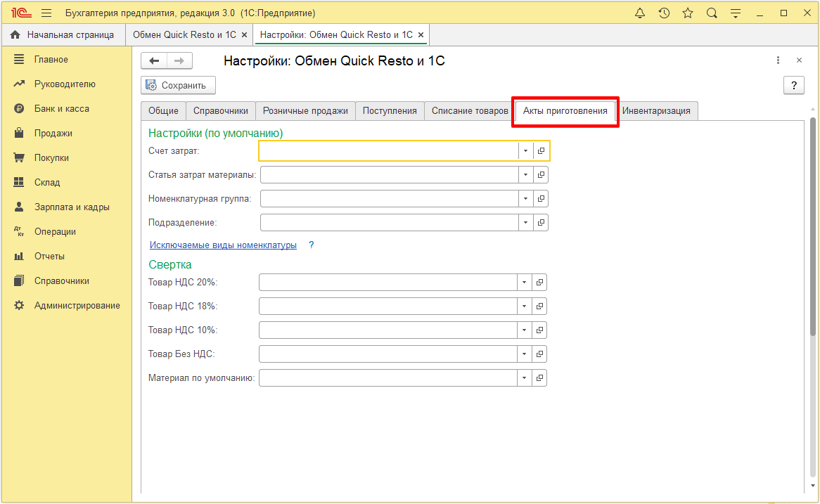The height and width of the screenshot is (504, 820).
Task: Open Счет затрат value in new window
Action: click(x=542, y=151)
